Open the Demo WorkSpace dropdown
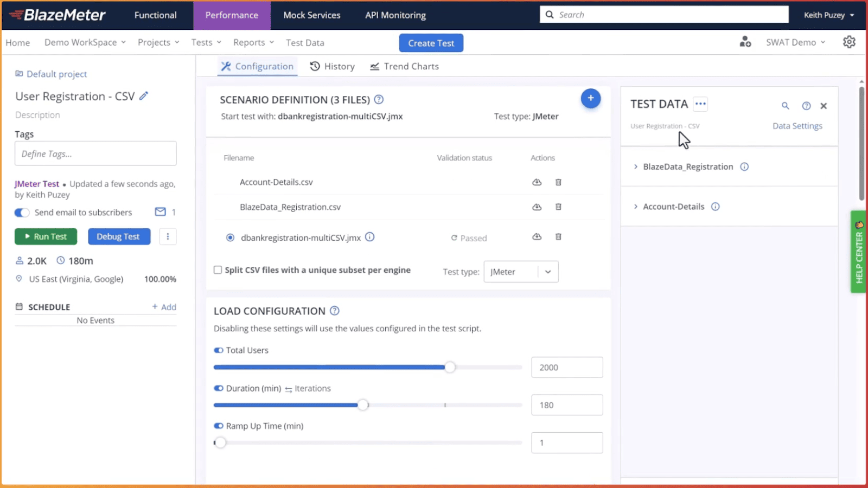868x488 pixels. point(85,42)
